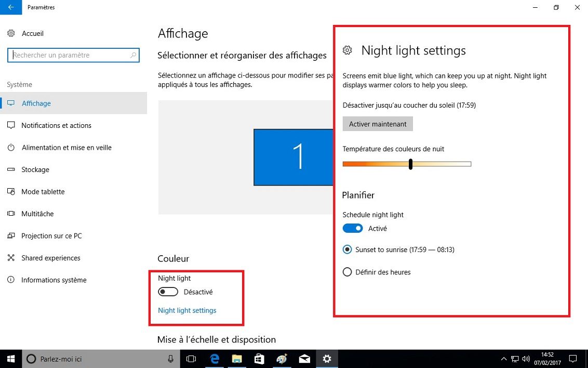Go to Alimentation et mise en veille
Screen dimensions: 588x368
(66, 148)
